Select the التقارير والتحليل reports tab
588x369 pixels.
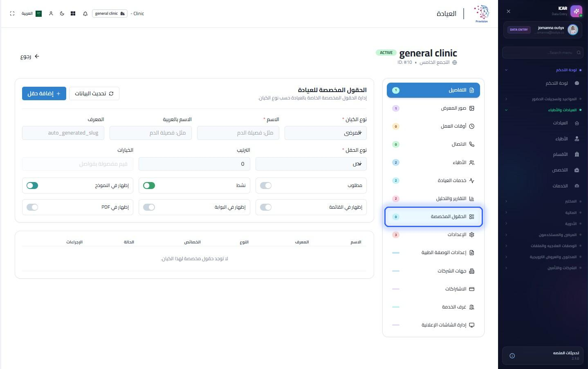[433, 198]
